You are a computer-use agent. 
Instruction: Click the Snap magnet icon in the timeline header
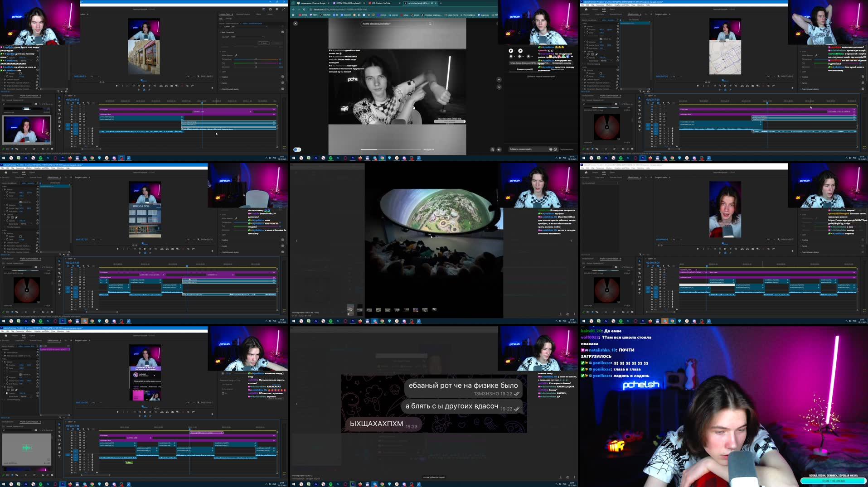point(73,102)
